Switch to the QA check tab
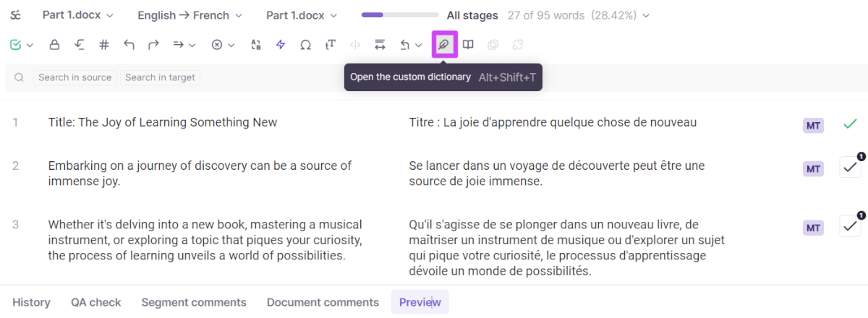This screenshot has width=868, height=318. point(96,302)
